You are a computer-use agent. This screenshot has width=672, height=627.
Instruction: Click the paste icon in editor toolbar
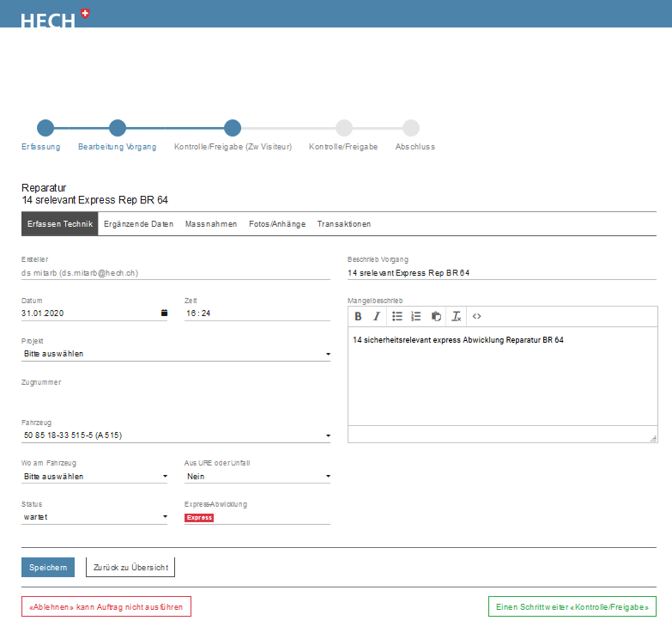pos(436,316)
